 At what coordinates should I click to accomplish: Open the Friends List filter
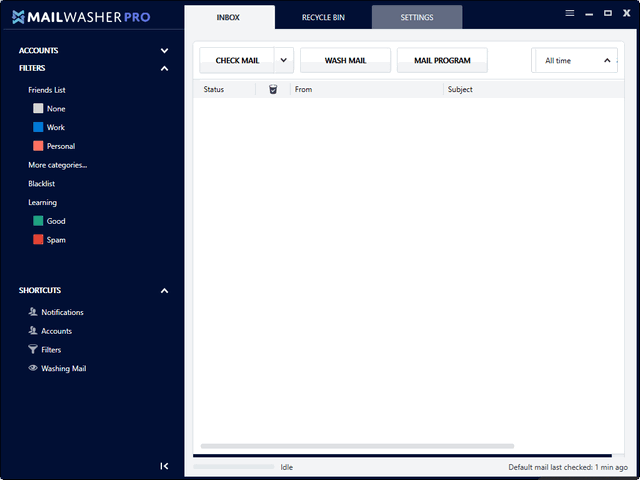click(x=47, y=90)
